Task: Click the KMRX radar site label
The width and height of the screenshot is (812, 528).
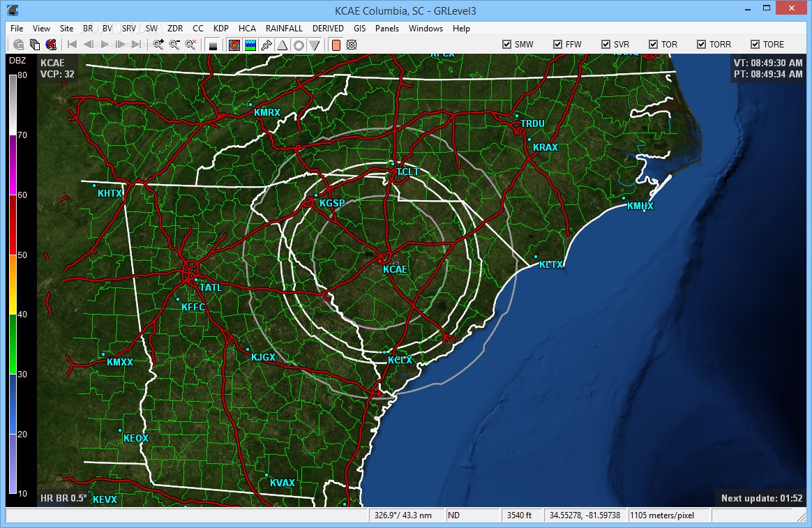Action: tap(266, 112)
